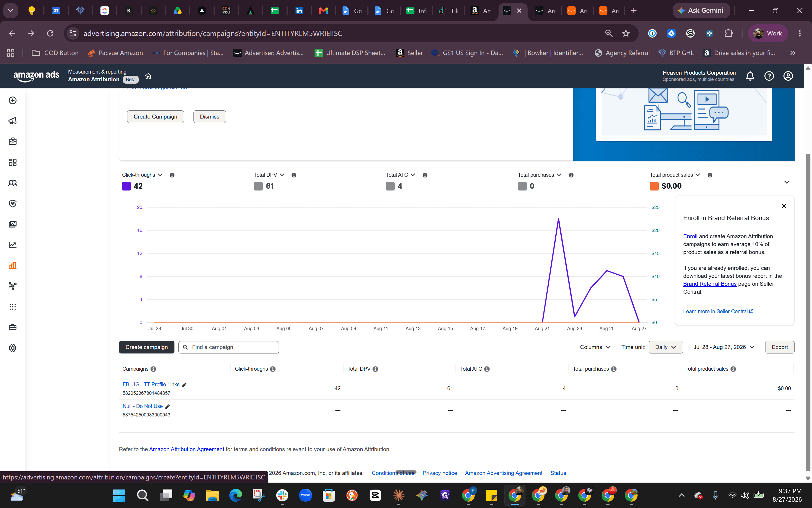Open the Windows Start menu

click(119, 495)
